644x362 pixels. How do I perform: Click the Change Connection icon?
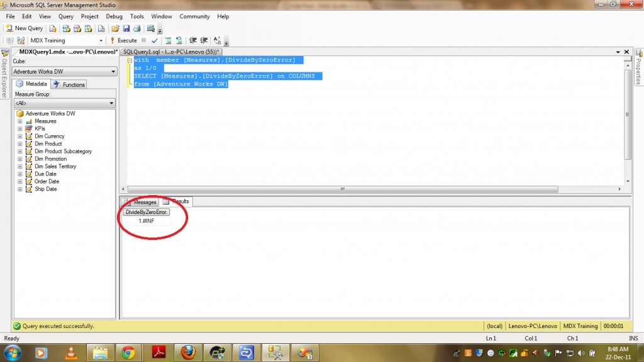pyautogui.click(x=21, y=40)
